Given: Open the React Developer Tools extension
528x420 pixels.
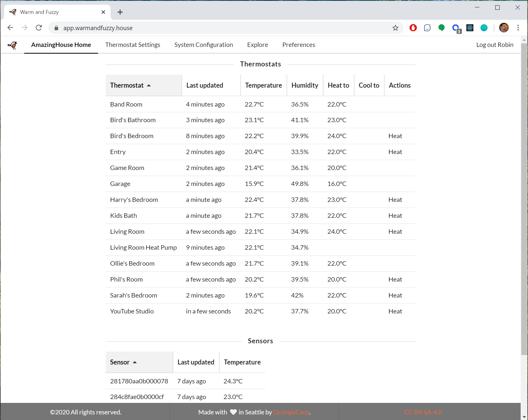Looking at the screenshot, I should tap(470, 28).
